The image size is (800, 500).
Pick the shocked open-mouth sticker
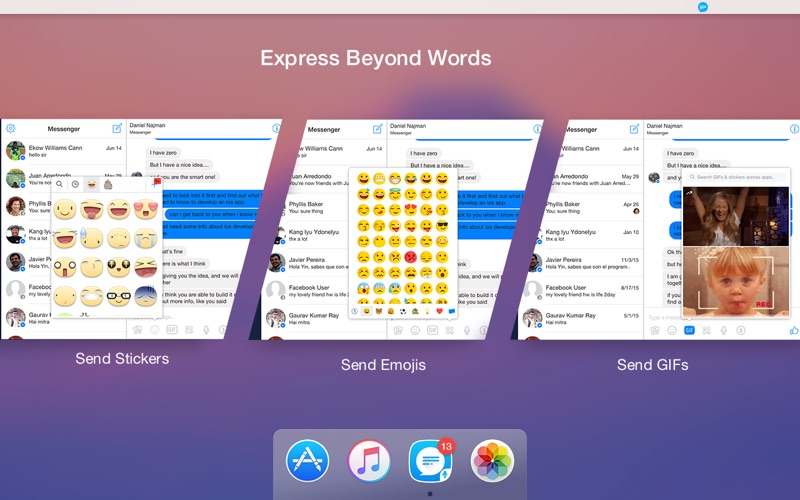(65, 267)
